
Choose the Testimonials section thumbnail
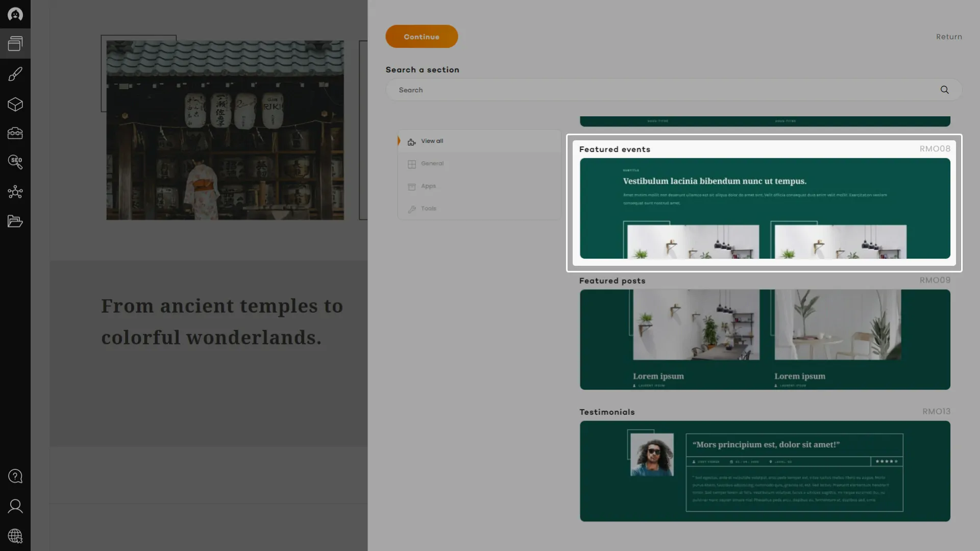[765, 470]
